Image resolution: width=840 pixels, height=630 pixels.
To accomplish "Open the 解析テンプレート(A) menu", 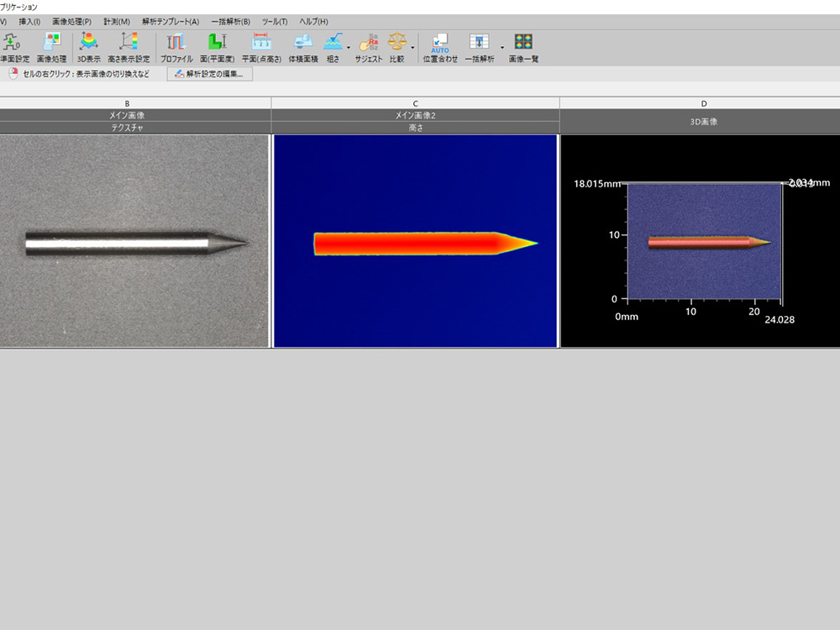I will click(171, 21).
